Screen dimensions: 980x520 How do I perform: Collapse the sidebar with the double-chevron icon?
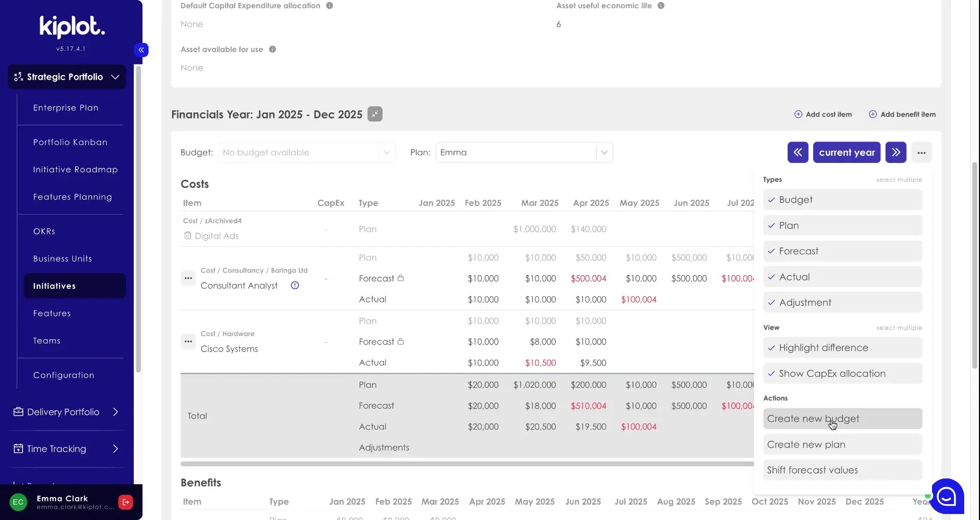point(141,50)
